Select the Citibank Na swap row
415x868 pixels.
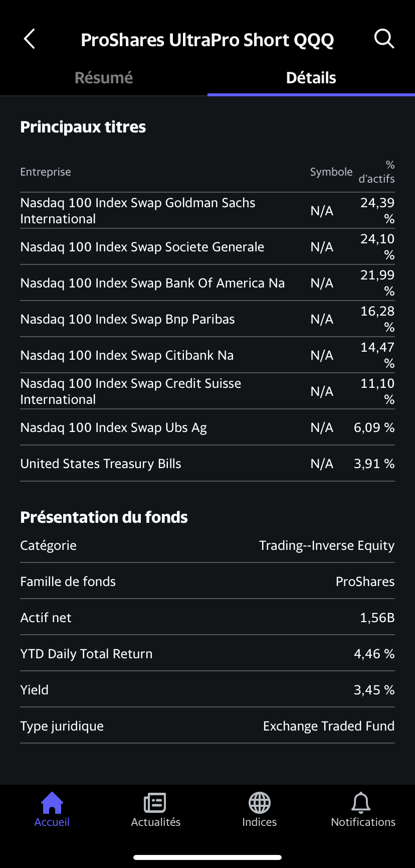click(x=127, y=355)
